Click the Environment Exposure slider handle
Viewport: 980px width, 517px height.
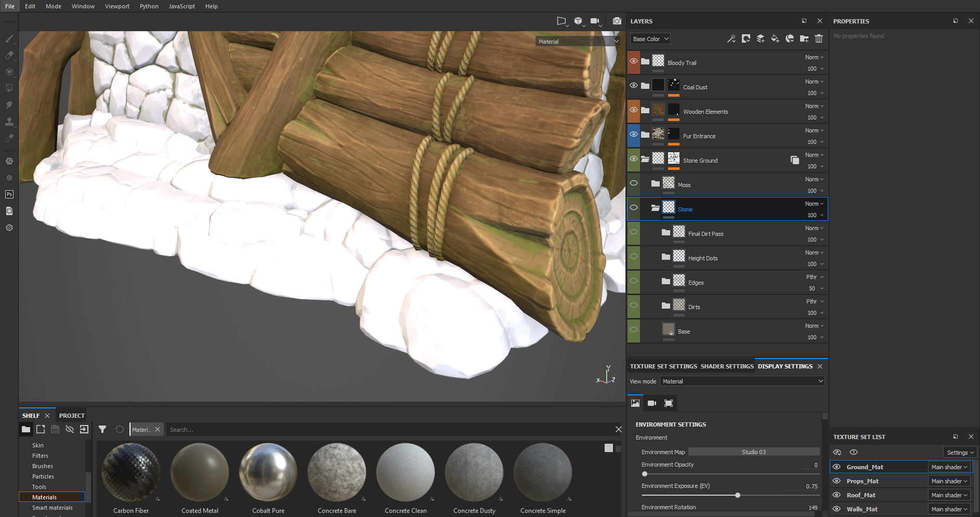(738, 495)
